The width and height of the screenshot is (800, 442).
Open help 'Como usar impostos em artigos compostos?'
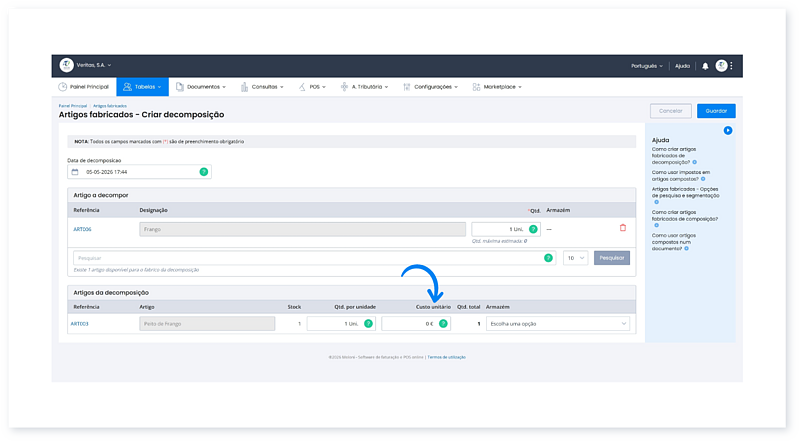(x=681, y=176)
